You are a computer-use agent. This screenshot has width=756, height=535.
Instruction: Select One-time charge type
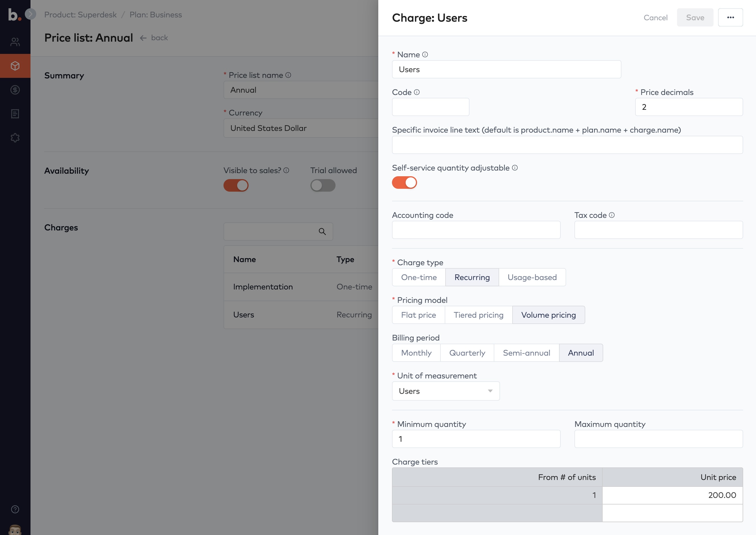(419, 277)
